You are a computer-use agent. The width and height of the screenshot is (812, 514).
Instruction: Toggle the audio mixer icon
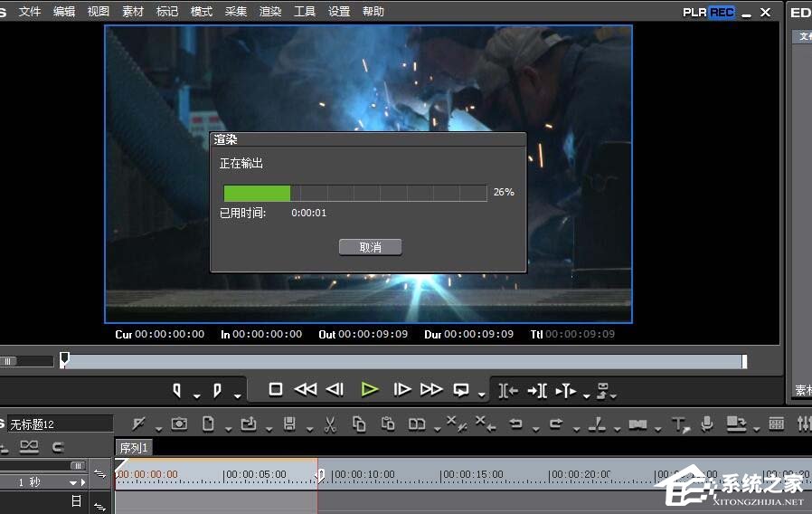click(803, 424)
